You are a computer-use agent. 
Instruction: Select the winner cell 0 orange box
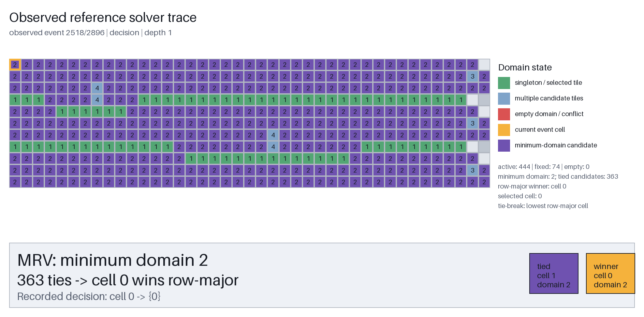tap(610, 274)
